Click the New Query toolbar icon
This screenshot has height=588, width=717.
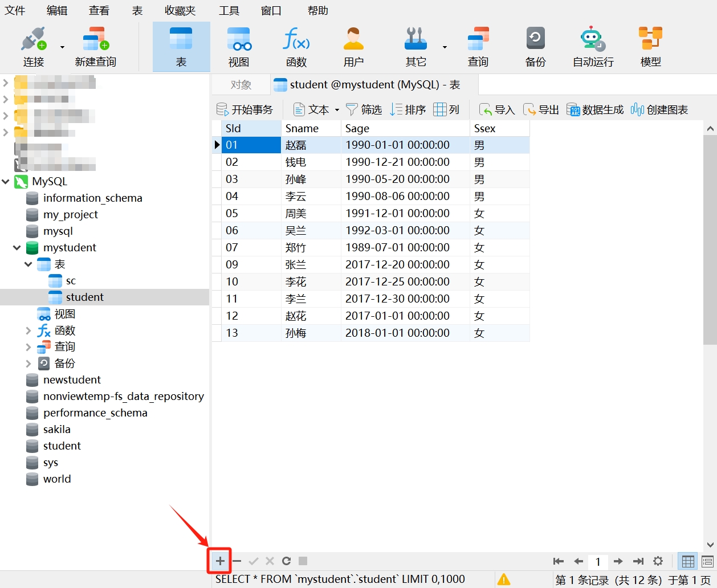click(95, 47)
